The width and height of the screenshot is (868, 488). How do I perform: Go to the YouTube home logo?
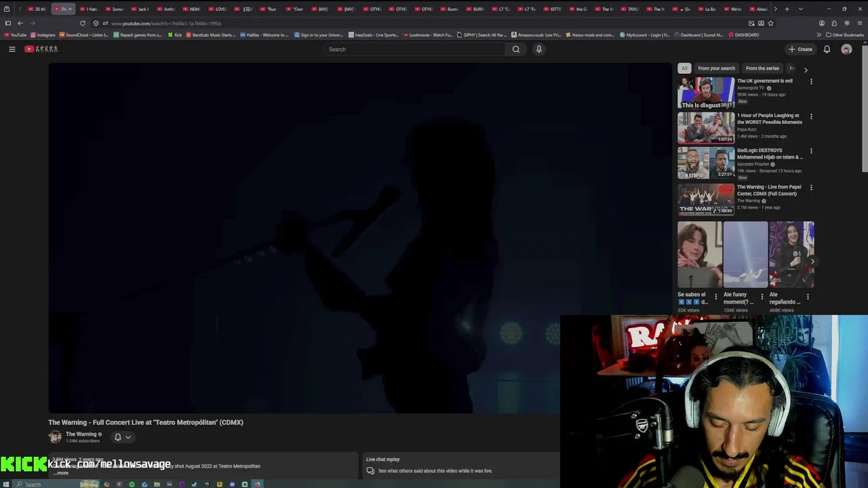pos(41,49)
